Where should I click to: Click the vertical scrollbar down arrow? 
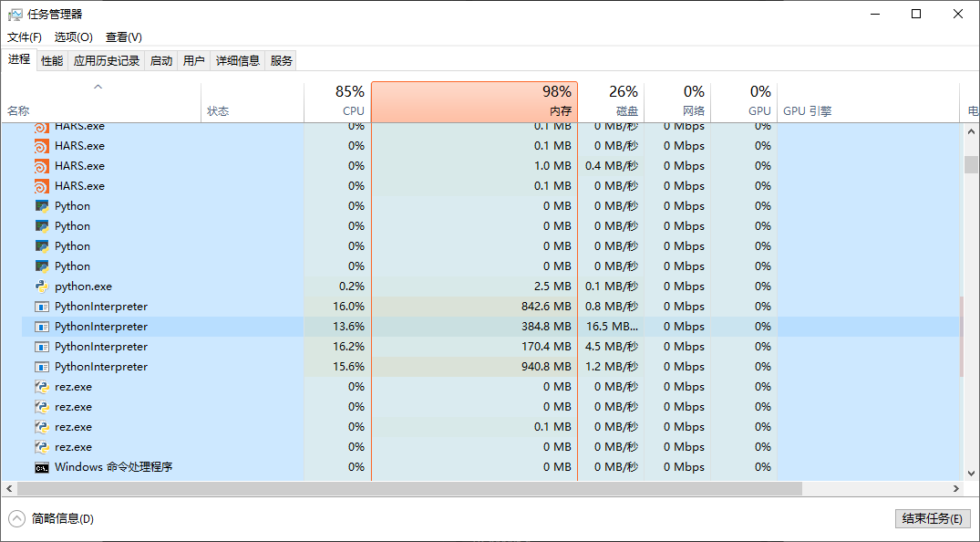(x=971, y=474)
